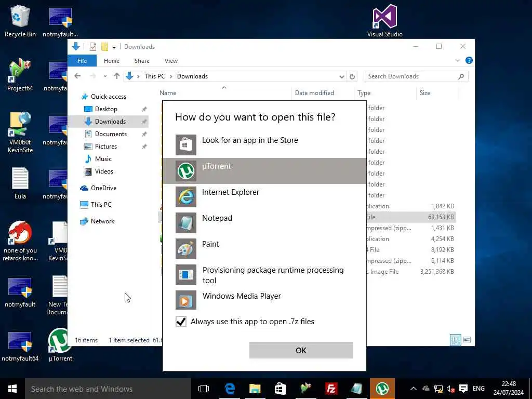Switch to the Home ribbon tab
Viewport: 532px width, 399px height.
tap(112, 61)
